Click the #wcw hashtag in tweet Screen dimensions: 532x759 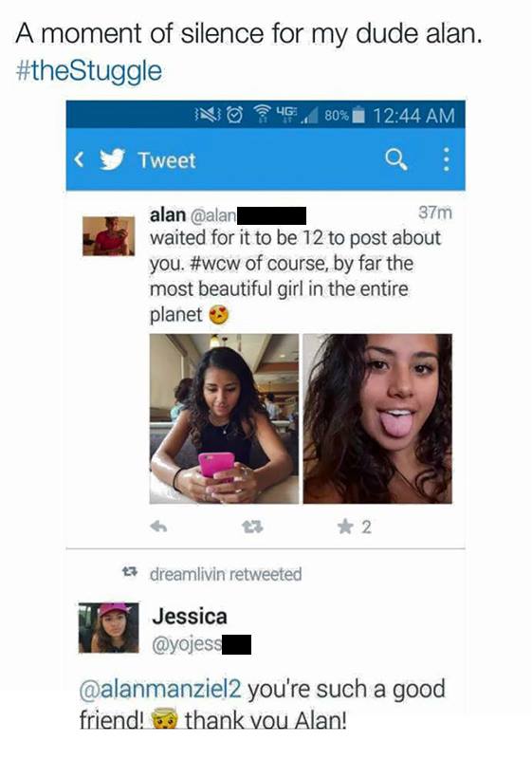pyautogui.click(x=215, y=264)
